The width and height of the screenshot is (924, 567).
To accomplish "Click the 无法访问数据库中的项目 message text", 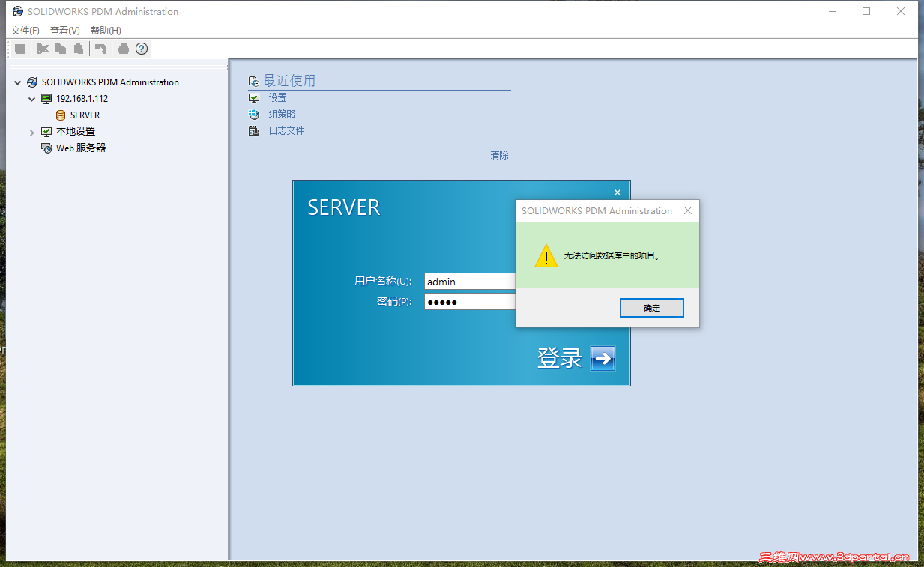I will 612,255.
